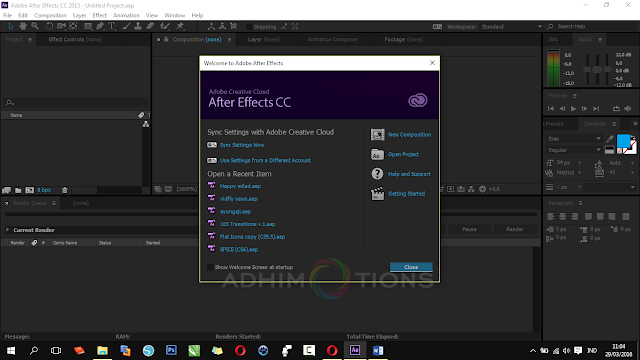Select the Unified Camera tool
This screenshot has height=360, width=640.
[x=61, y=26]
